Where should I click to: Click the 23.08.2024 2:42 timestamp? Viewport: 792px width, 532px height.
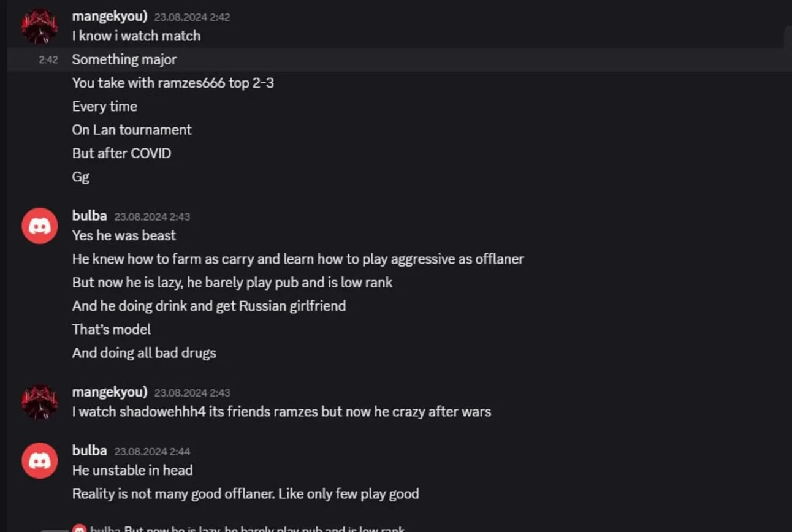192,17
